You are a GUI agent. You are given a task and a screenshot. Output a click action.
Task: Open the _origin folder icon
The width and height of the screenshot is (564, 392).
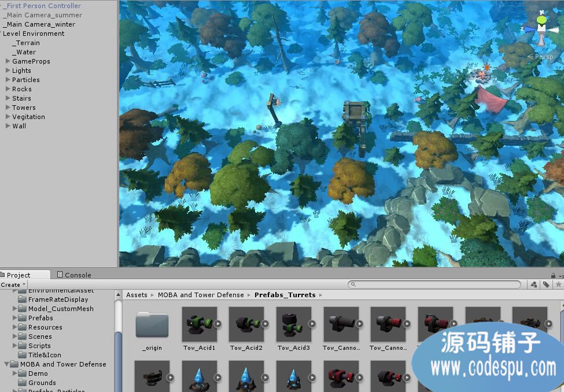coord(152,324)
